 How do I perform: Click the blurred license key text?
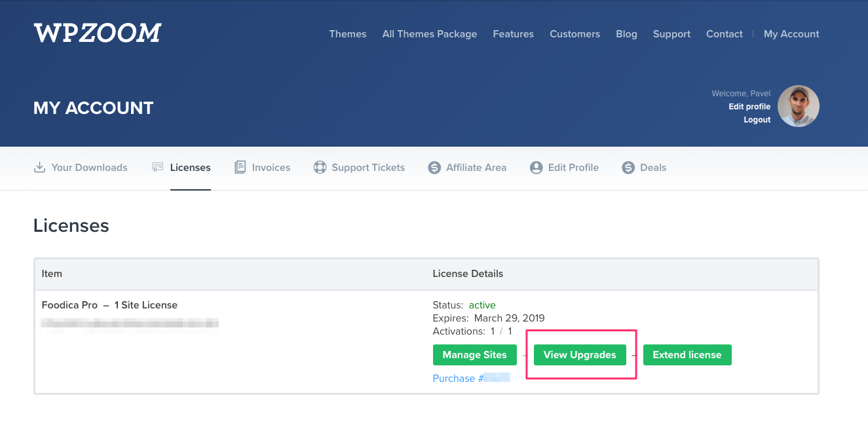130,323
